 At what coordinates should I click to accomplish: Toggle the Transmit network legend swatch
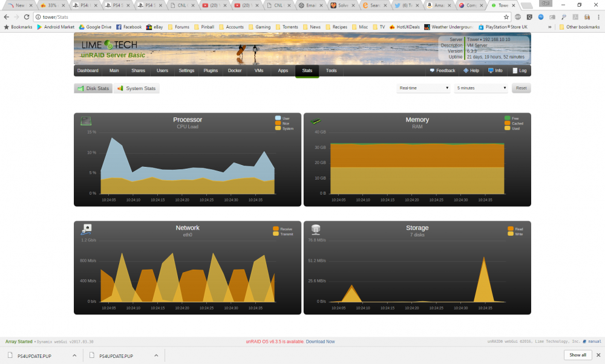coord(275,233)
